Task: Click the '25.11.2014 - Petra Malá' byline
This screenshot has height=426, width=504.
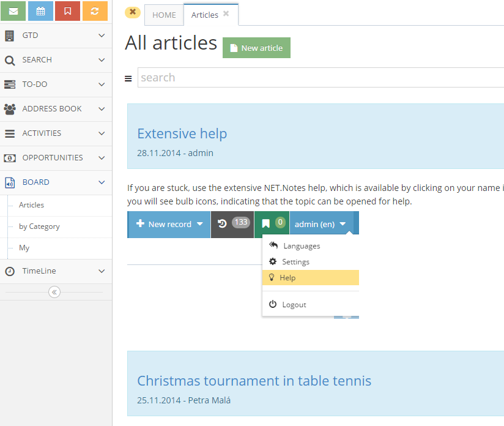Action: [x=184, y=400]
